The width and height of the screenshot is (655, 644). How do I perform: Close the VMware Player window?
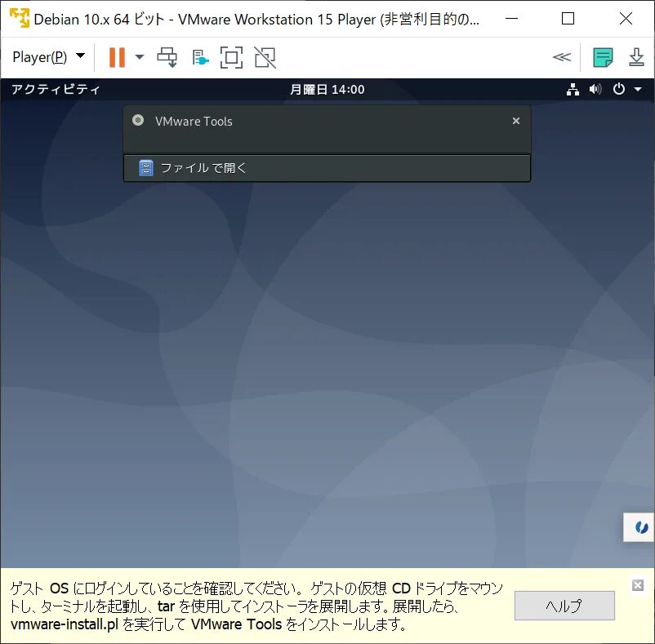(626, 18)
